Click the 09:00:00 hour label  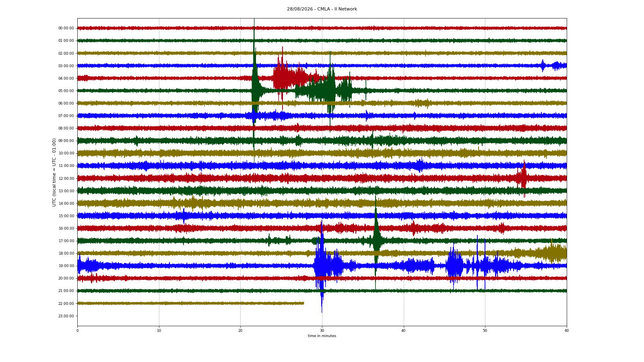click(66, 141)
